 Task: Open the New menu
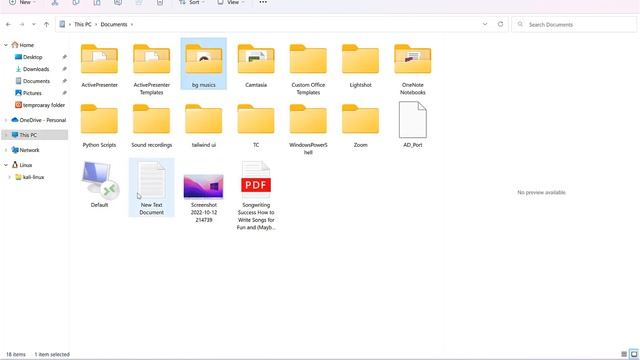point(22,2)
